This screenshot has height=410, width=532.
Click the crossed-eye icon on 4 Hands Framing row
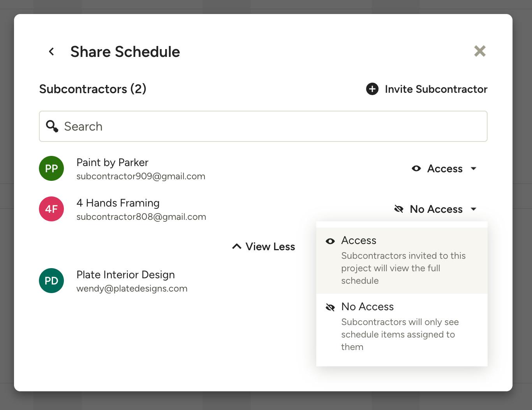(x=398, y=209)
